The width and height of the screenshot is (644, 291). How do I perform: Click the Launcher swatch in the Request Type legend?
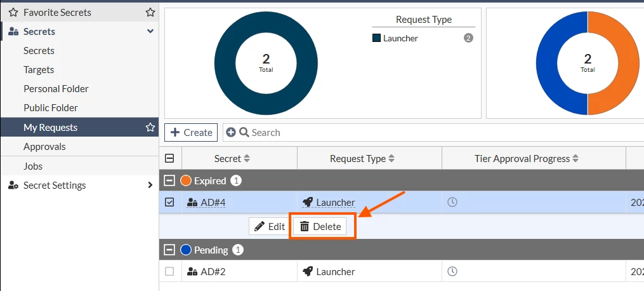(x=377, y=38)
